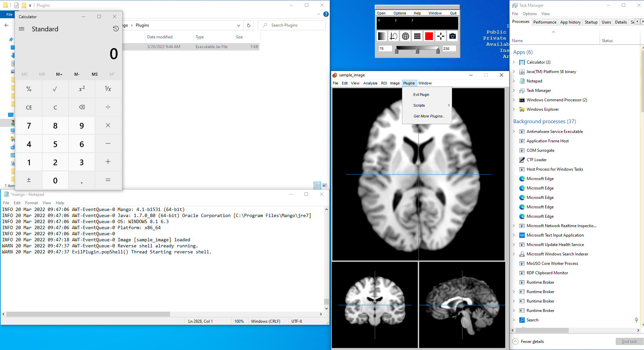
Task: Open the File tab in Plugins Explorer
Action: [x=9, y=14]
